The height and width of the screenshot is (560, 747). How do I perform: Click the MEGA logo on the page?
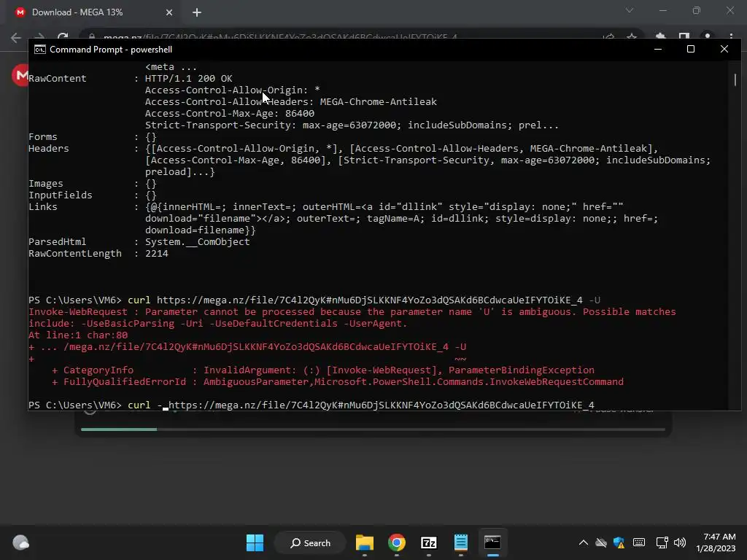pyautogui.click(x=20, y=75)
